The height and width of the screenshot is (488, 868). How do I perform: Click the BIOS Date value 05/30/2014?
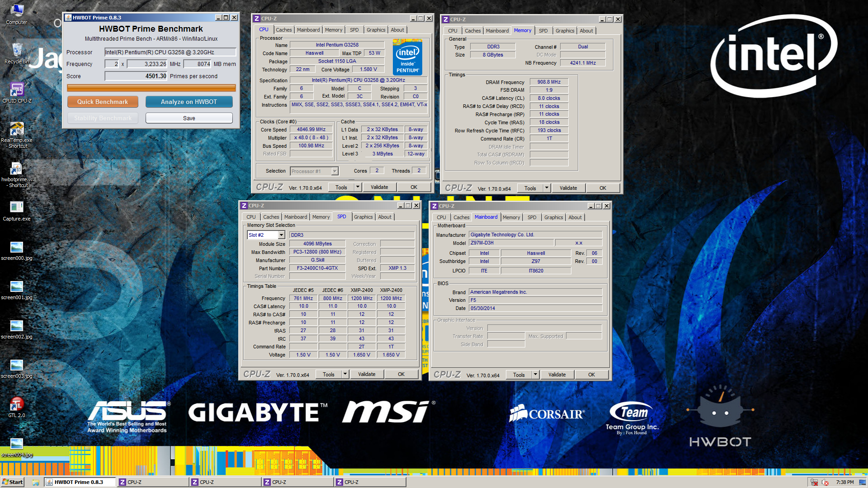tap(535, 308)
